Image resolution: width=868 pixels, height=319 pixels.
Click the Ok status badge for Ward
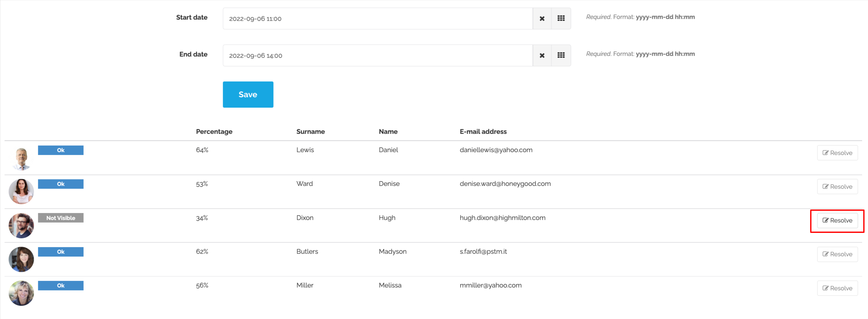(x=61, y=184)
